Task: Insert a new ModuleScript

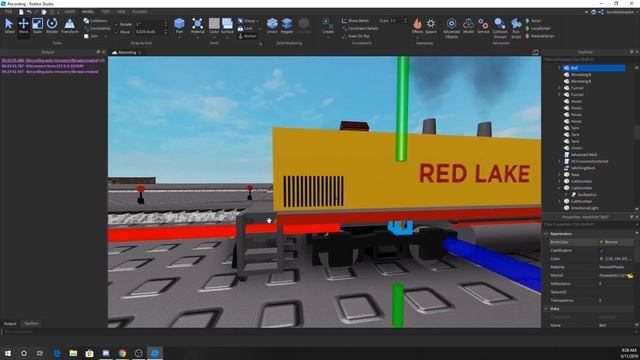Action: pyautogui.click(x=539, y=36)
